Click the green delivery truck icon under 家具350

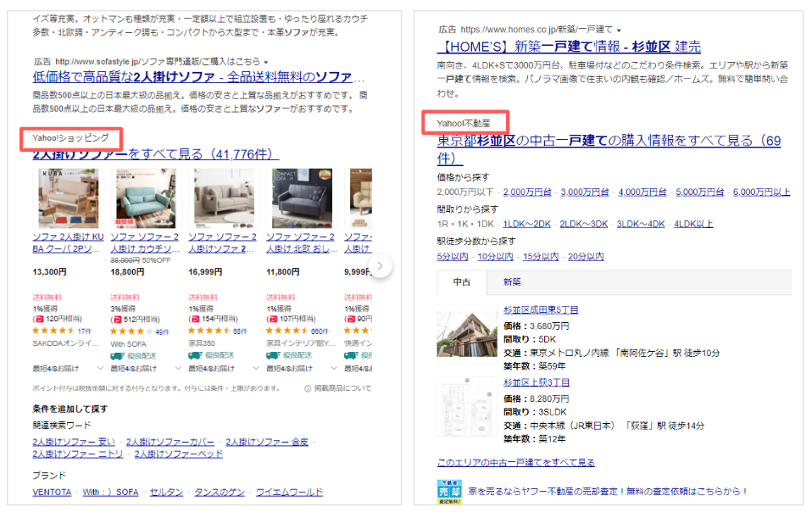tap(195, 355)
